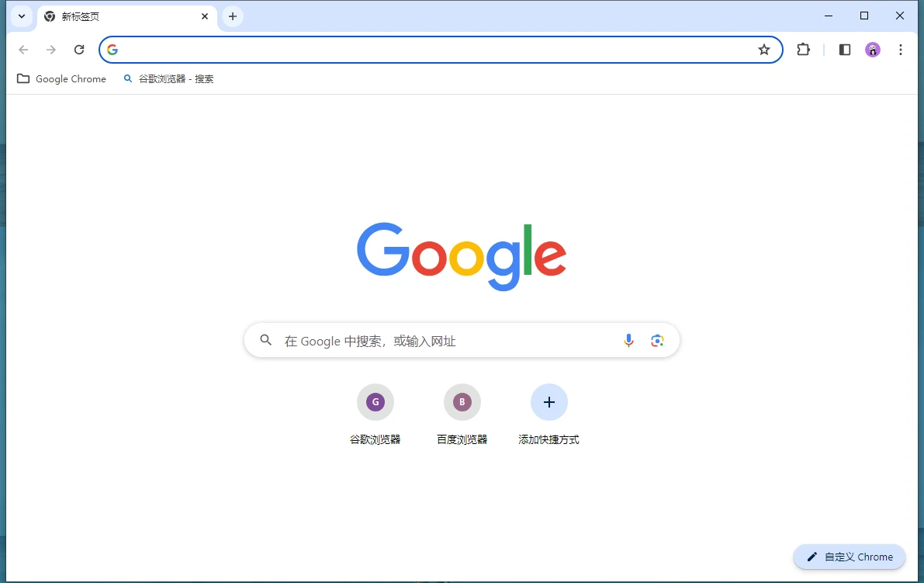This screenshot has height=583, width=924.
Task: Expand the tab search dropdown arrow
Action: (x=22, y=16)
